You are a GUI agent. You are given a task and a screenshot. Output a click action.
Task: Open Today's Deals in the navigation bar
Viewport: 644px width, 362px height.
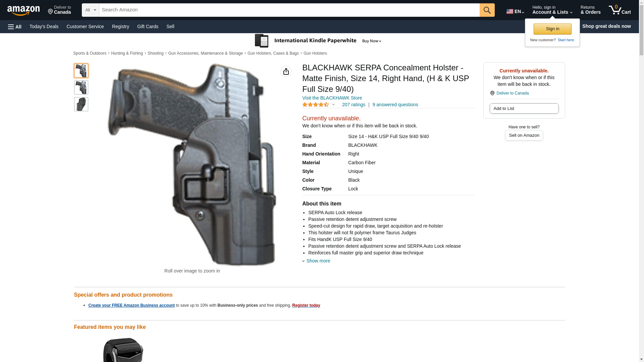coord(44,26)
